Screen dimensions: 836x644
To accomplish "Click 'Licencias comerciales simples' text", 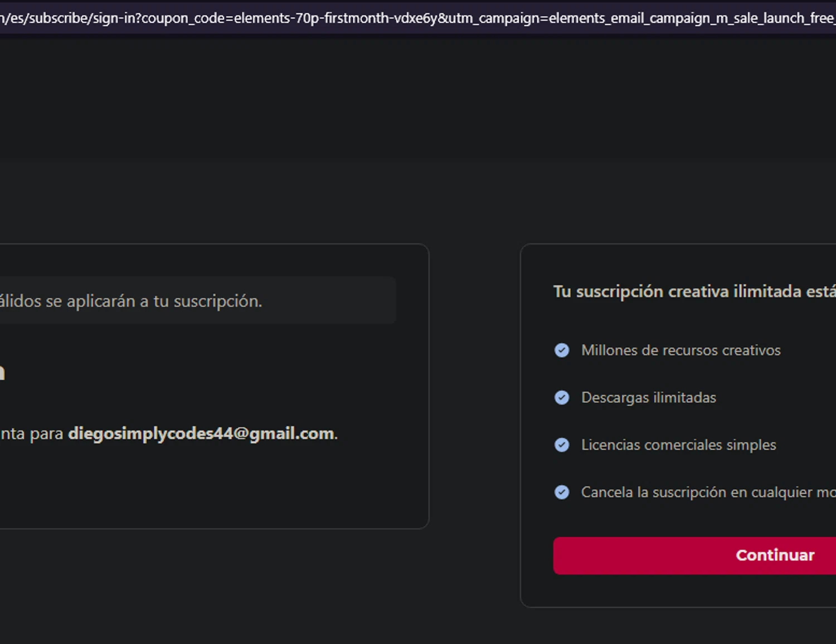I will [678, 445].
